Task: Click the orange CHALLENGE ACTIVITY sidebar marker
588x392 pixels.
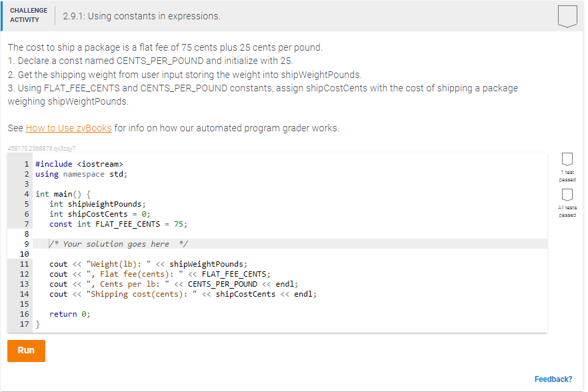Action: point(1,16)
